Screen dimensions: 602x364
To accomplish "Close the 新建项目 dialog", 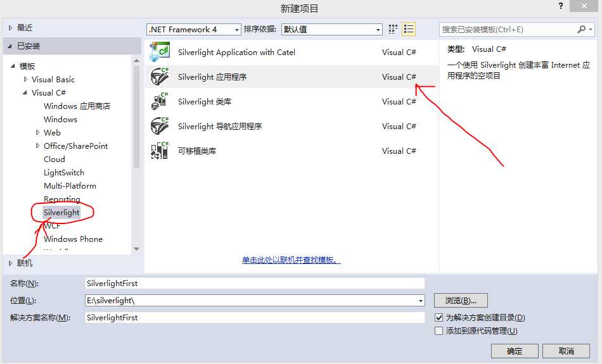I will [x=584, y=6].
